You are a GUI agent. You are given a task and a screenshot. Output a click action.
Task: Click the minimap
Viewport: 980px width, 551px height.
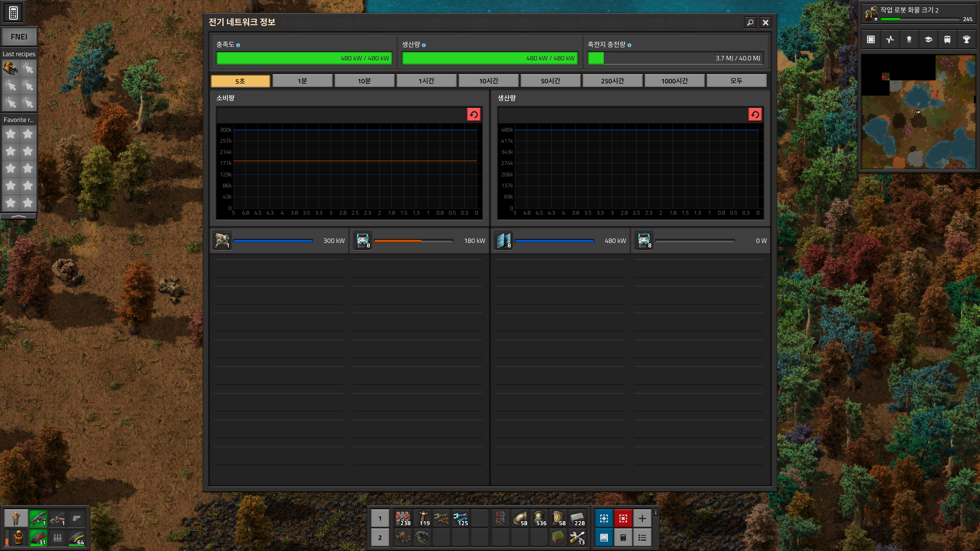point(918,112)
